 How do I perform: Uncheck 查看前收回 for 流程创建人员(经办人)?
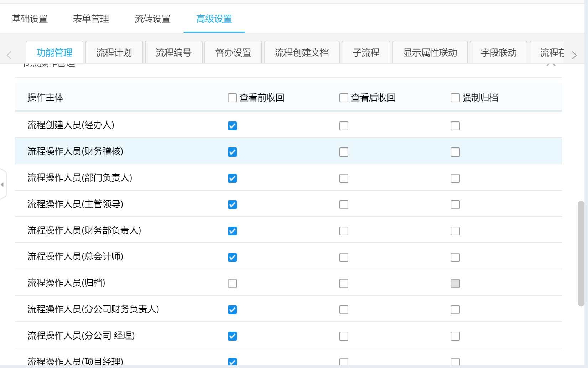(x=232, y=126)
